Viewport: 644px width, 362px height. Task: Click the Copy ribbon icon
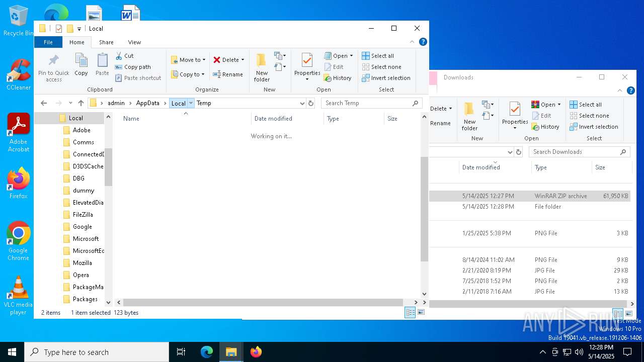[81, 65]
